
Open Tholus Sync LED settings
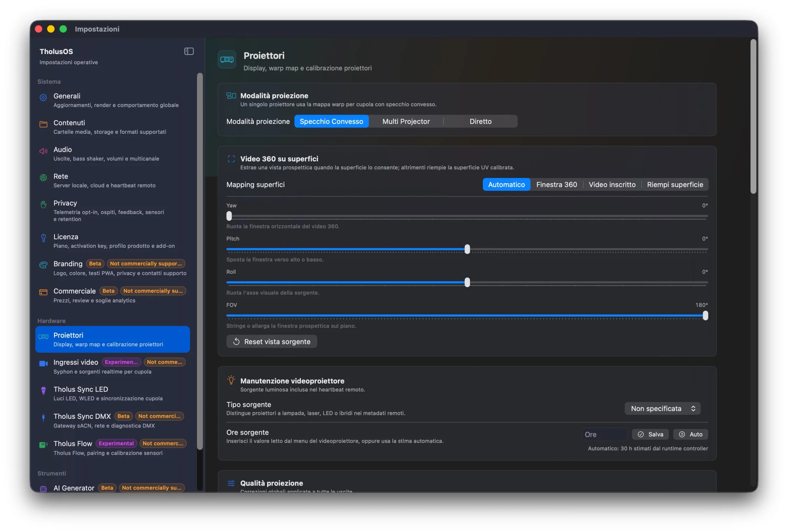click(x=112, y=393)
